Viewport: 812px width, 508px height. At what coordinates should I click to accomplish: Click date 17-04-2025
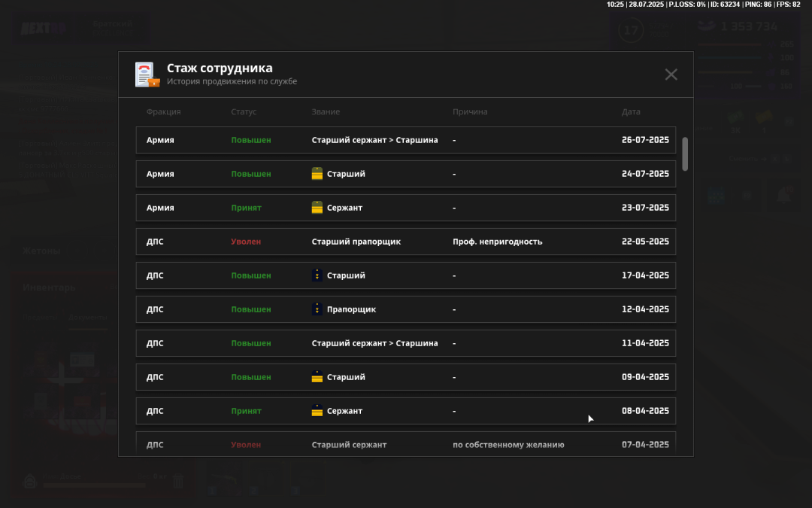(x=645, y=275)
